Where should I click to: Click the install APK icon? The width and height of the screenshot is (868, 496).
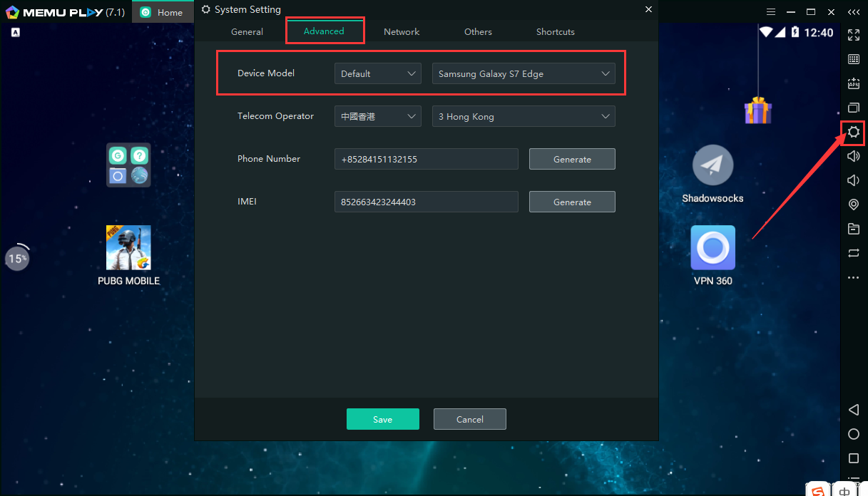853,83
